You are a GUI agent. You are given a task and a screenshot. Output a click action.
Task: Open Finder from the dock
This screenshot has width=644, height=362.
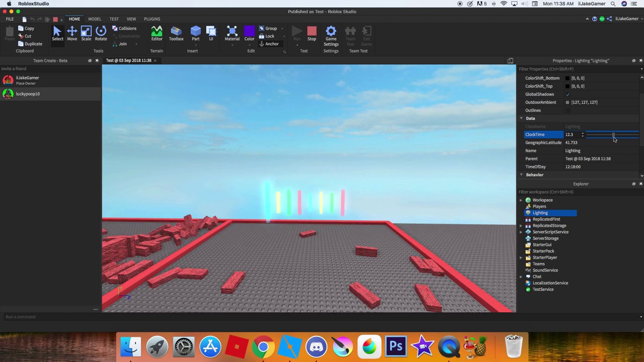131,346
